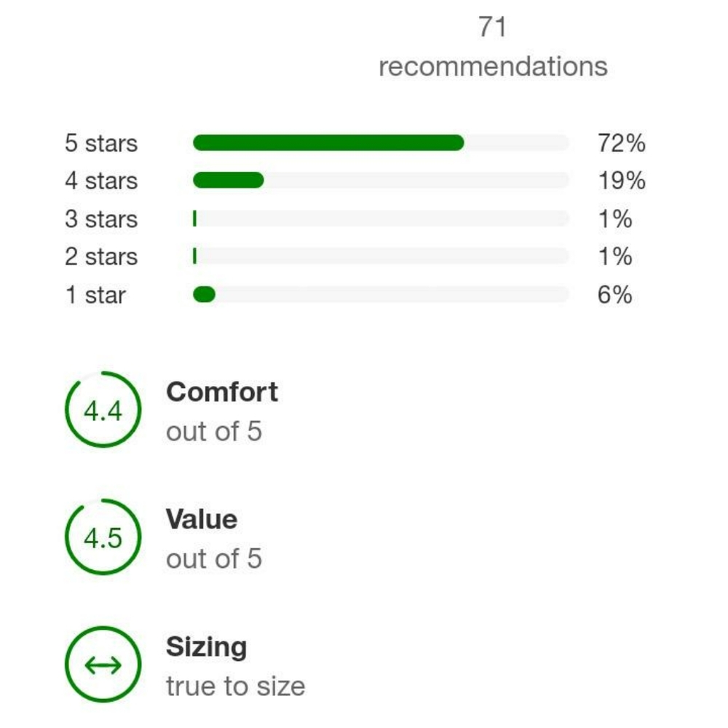Select the 3 stars rating row

tap(100, 219)
